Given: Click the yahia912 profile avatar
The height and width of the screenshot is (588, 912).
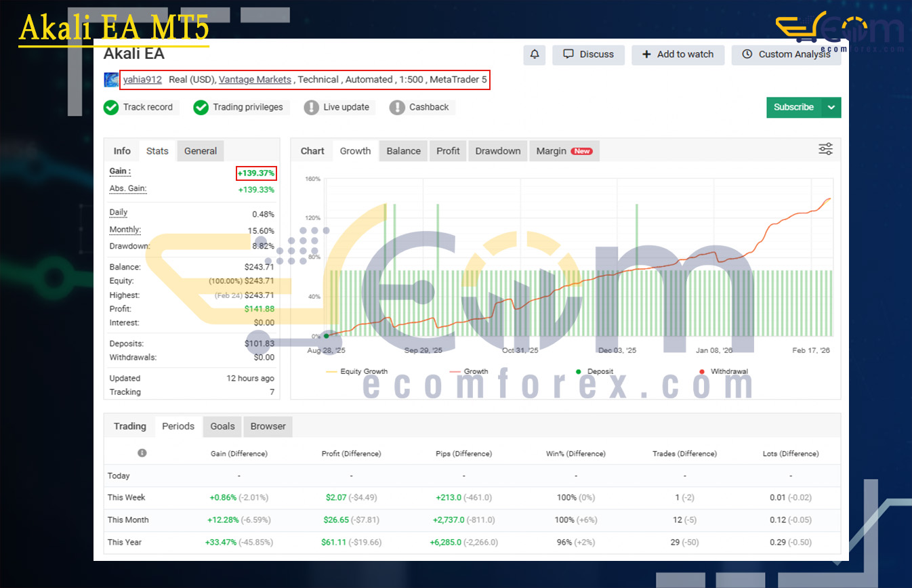Looking at the screenshot, I should point(111,80).
